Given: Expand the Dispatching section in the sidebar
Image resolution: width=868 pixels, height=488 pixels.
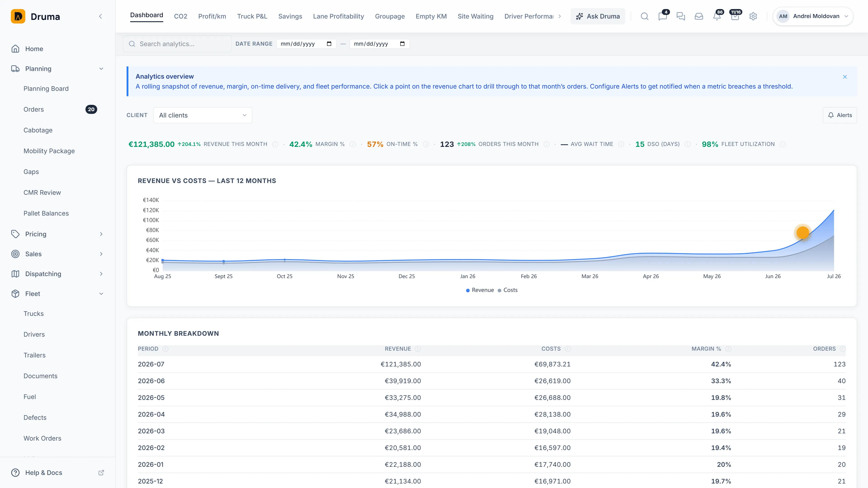Looking at the screenshot, I should (101, 274).
